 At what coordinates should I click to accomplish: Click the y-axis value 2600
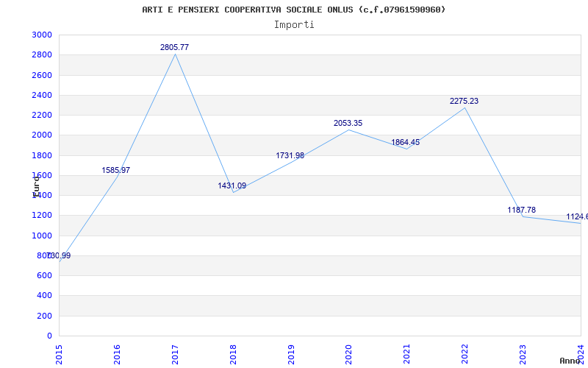(42, 75)
